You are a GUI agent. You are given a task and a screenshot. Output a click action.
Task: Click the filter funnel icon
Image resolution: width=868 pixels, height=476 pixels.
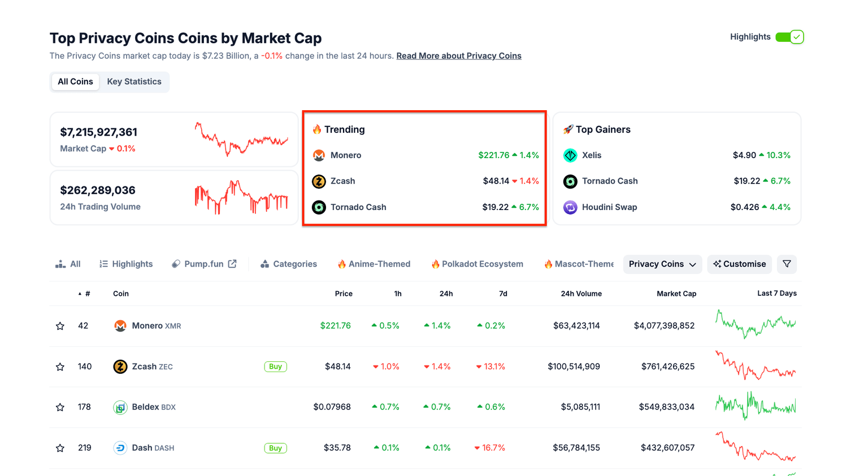(x=787, y=264)
